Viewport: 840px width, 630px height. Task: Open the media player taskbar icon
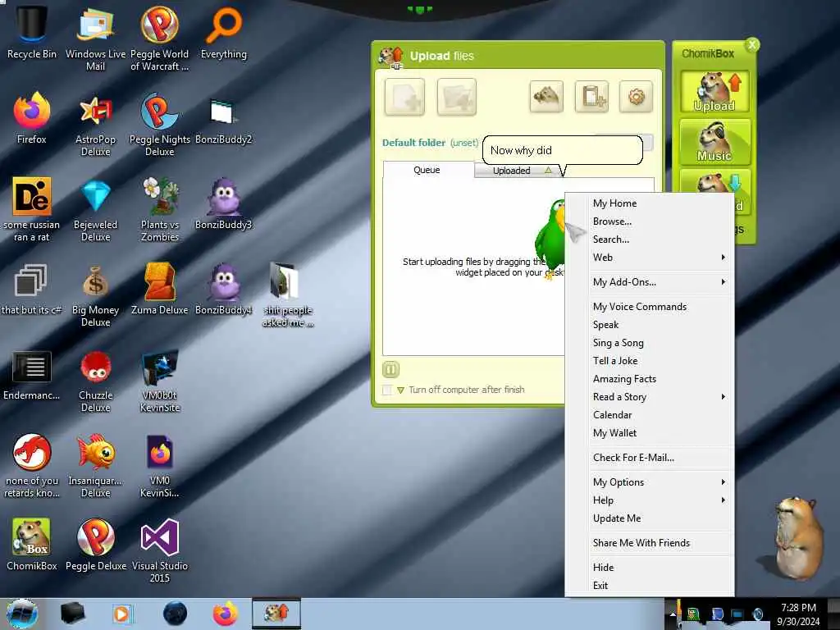122,614
